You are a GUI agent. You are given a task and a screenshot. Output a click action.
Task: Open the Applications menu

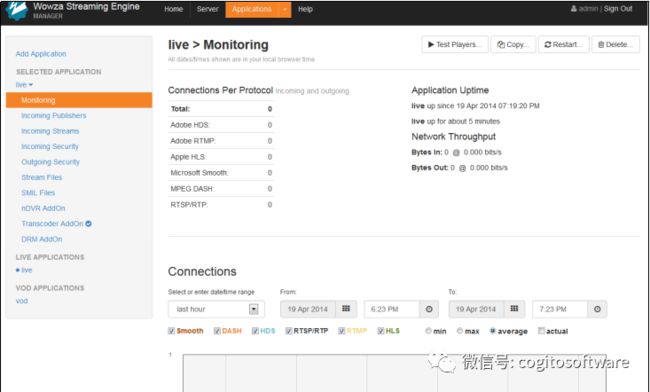click(252, 9)
